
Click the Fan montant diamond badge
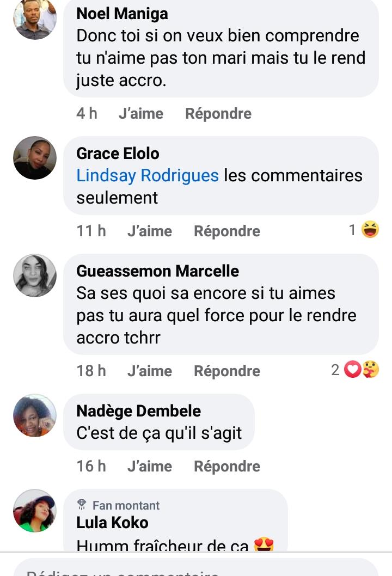pyautogui.click(x=82, y=505)
